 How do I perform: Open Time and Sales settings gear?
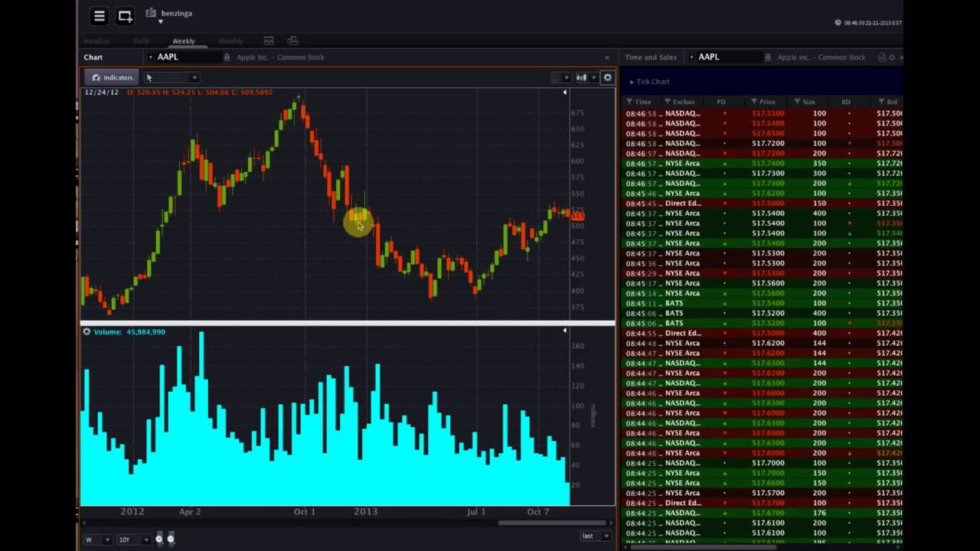coord(892,57)
